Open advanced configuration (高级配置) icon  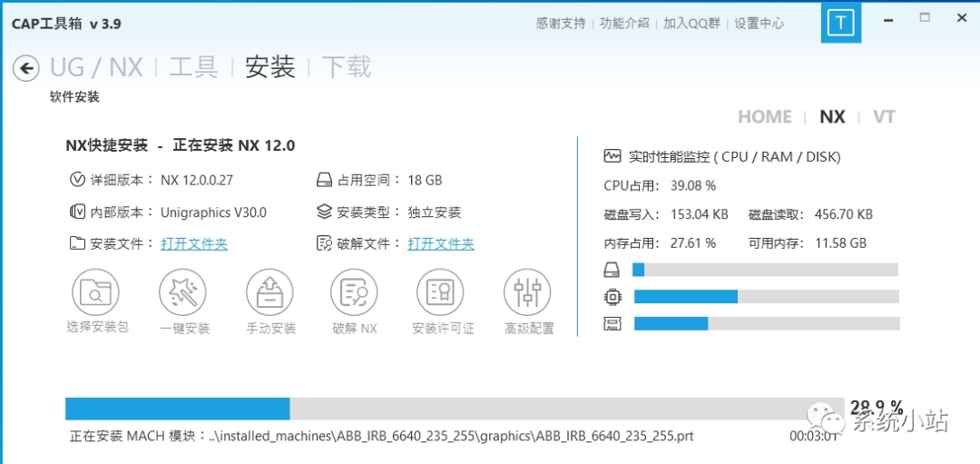[x=527, y=292]
